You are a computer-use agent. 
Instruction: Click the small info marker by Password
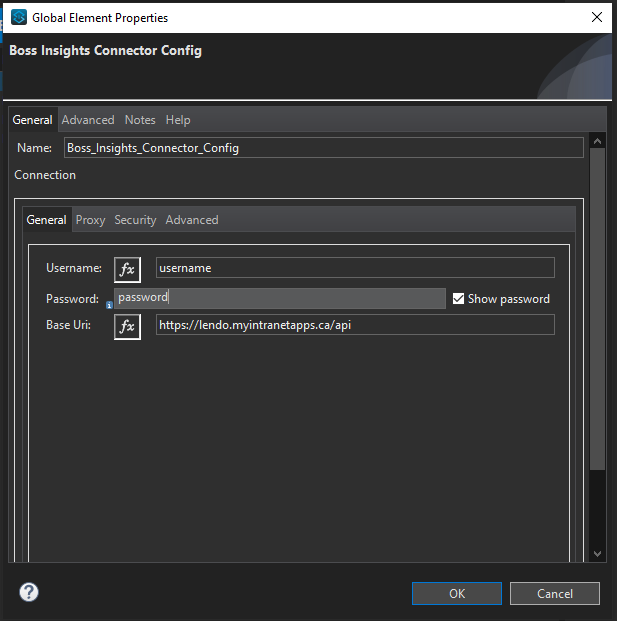tap(109, 306)
